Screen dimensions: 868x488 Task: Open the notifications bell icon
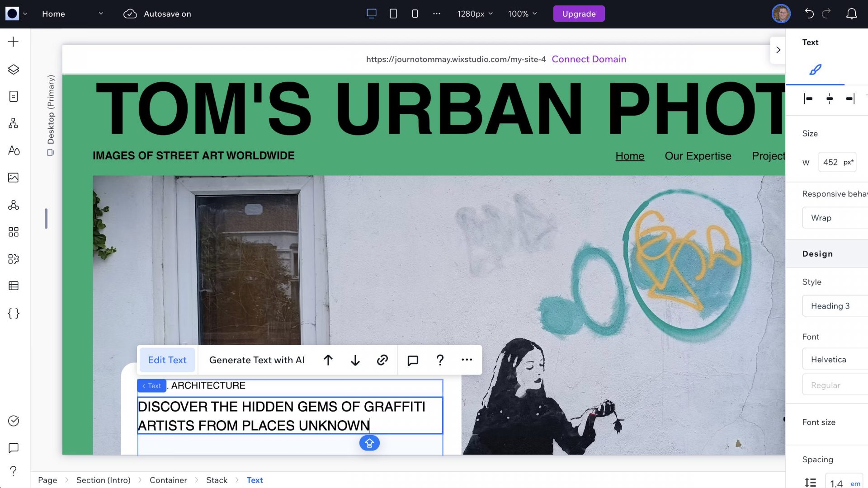coord(851,14)
